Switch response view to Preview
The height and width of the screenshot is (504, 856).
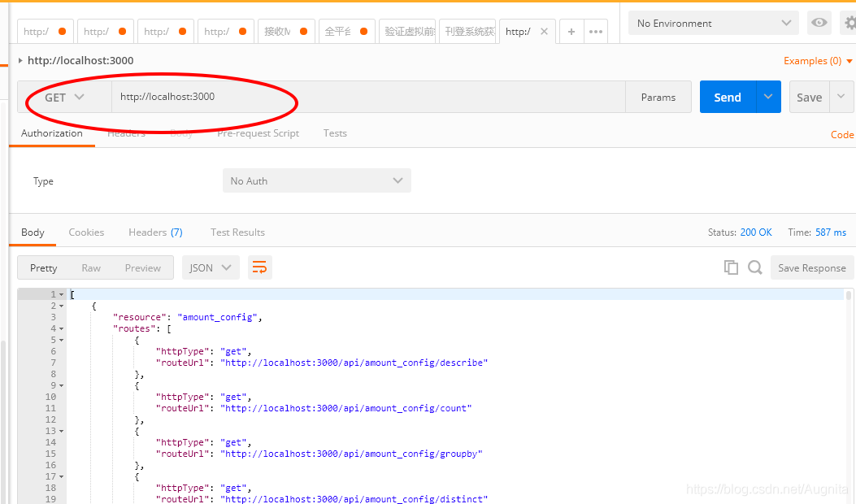pyautogui.click(x=142, y=268)
